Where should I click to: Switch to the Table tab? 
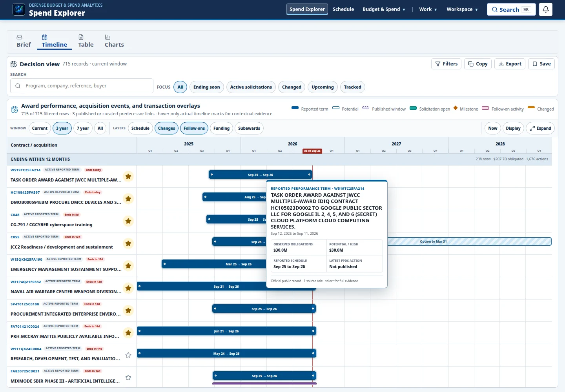click(x=86, y=41)
